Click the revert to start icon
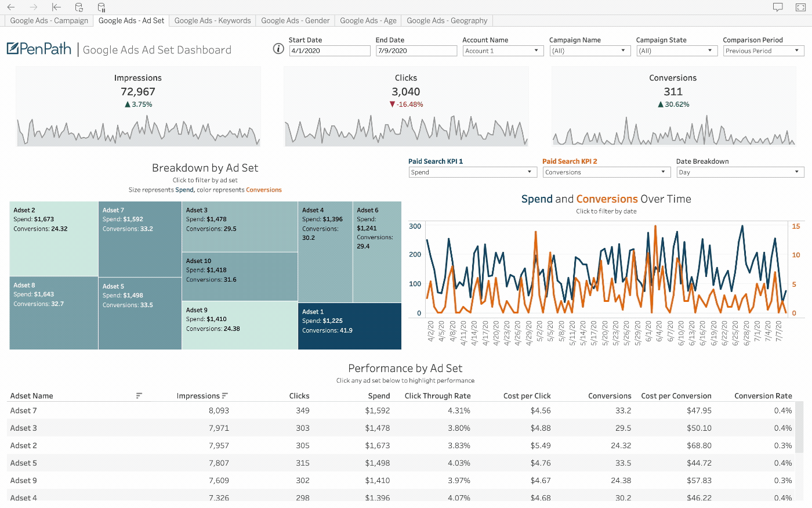812x508 pixels. (56, 7)
